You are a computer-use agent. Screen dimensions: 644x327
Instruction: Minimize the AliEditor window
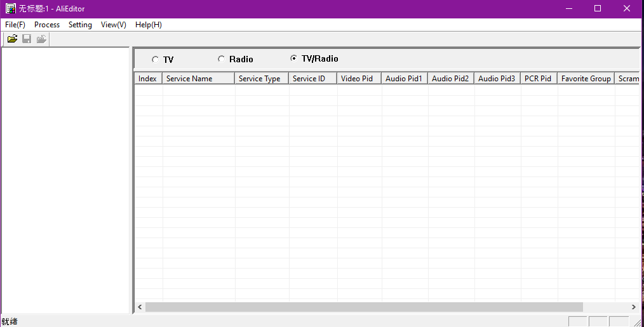pos(569,9)
